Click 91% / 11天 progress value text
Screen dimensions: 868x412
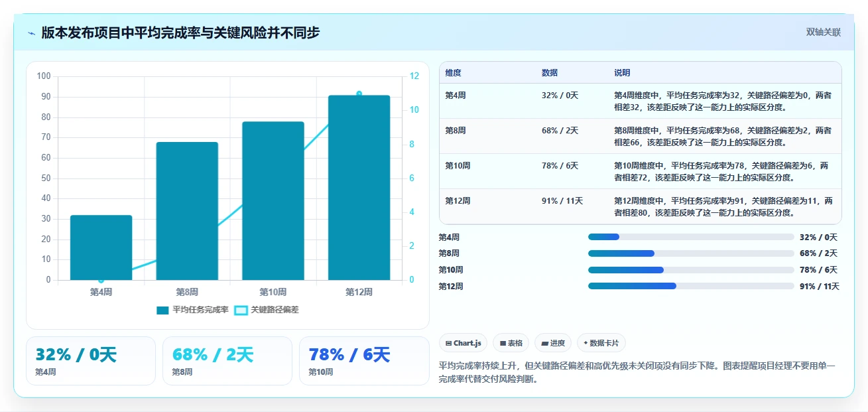[820, 287]
